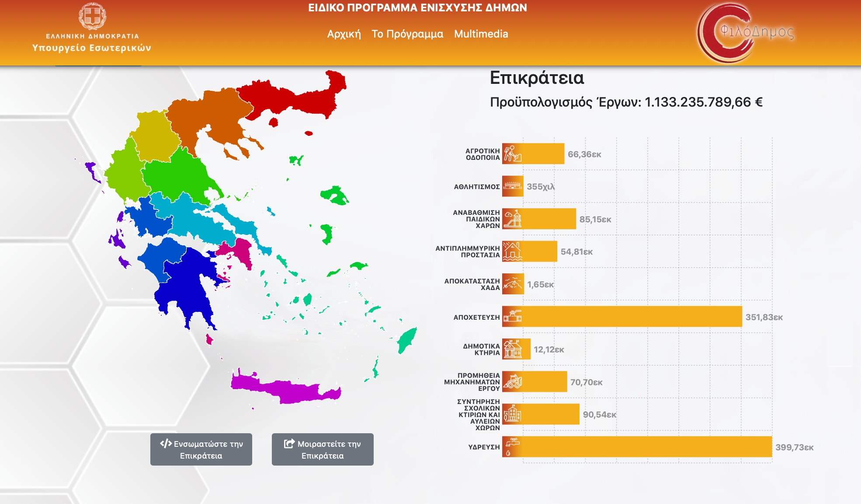Click the landfill icon for ΑΠΟΚΑΤΑΣΤΑΣΗ ΧΑΔΑ
The height and width of the screenshot is (504, 861).
pos(513,284)
